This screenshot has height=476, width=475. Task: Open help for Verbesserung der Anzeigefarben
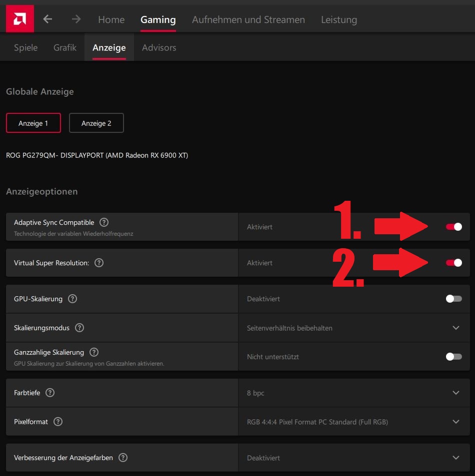point(123,458)
